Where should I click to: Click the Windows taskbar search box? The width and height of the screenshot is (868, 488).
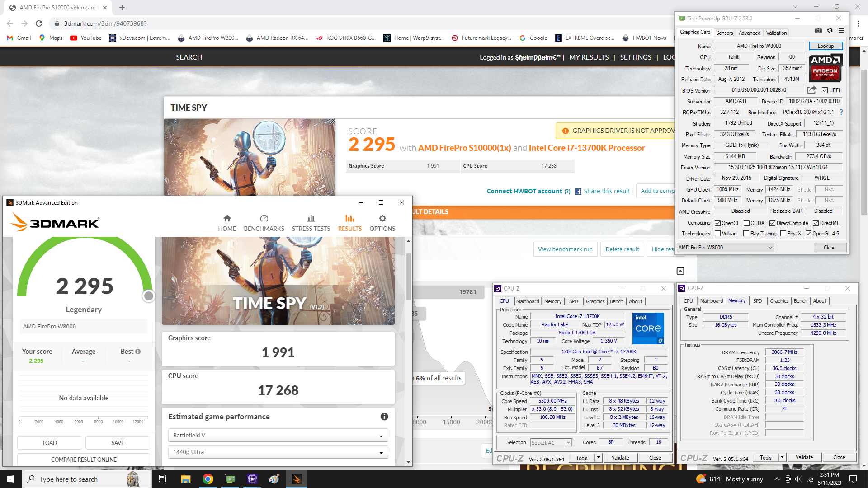point(86,479)
